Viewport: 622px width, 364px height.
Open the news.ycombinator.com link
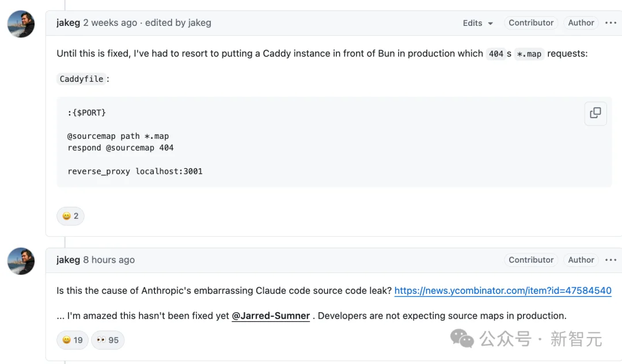pyautogui.click(x=502, y=291)
